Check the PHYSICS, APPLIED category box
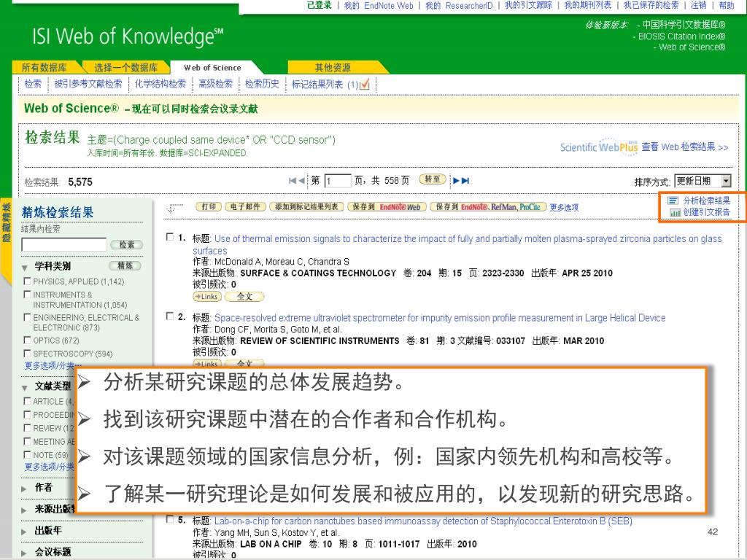Image resolution: width=747 pixels, height=560 pixels. pyautogui.click(x=27, y=281)
